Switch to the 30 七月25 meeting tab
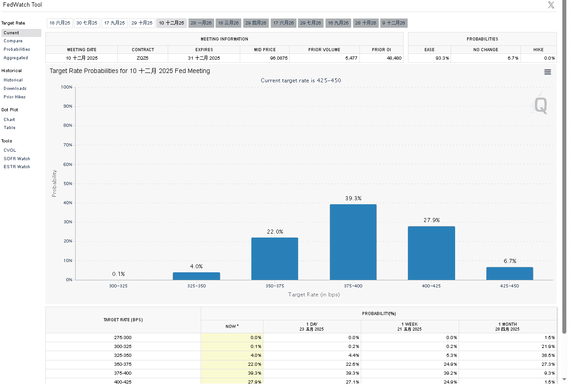The image size is (569, 392). tap(87, 23)
